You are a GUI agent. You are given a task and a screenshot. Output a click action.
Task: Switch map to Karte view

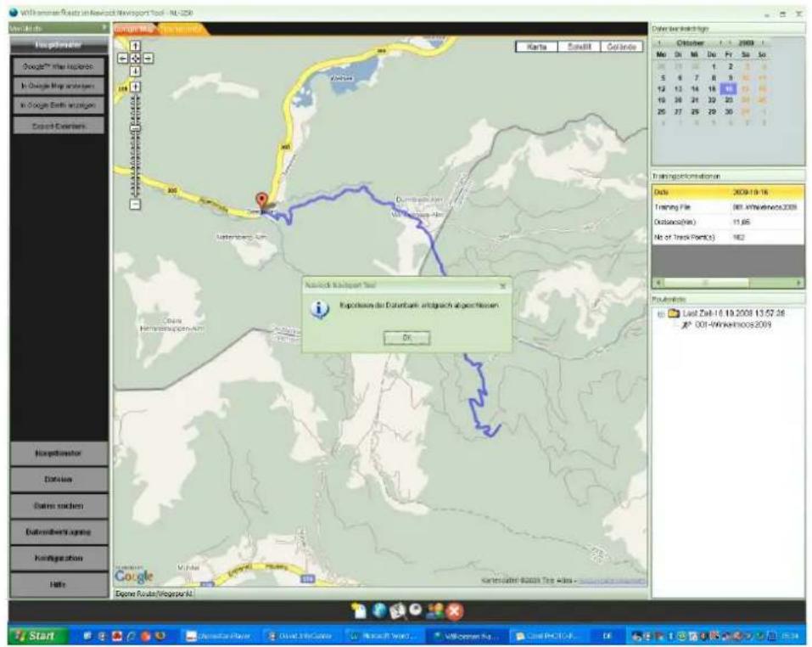coord(536,47)
